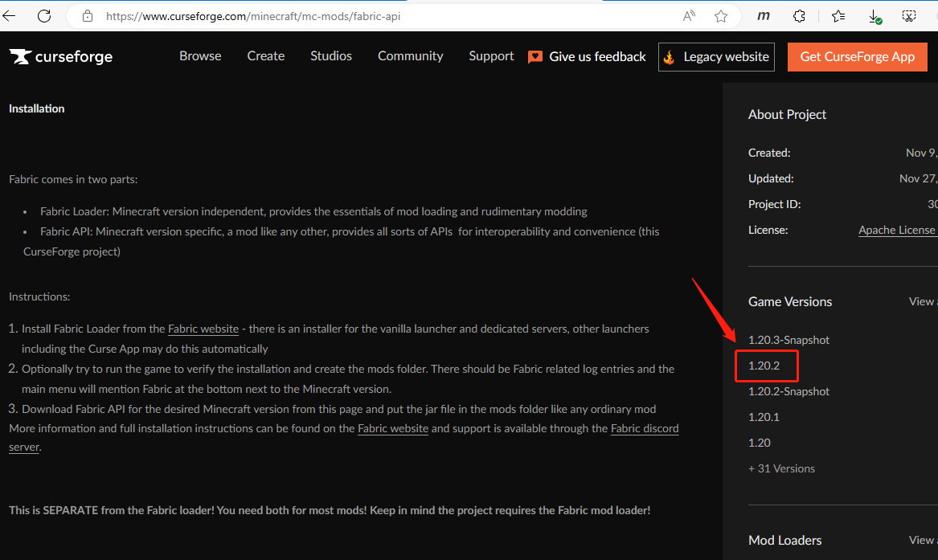Open the Support menu
Viewport: 938px width, 560px height.
[x=491, y=56]
